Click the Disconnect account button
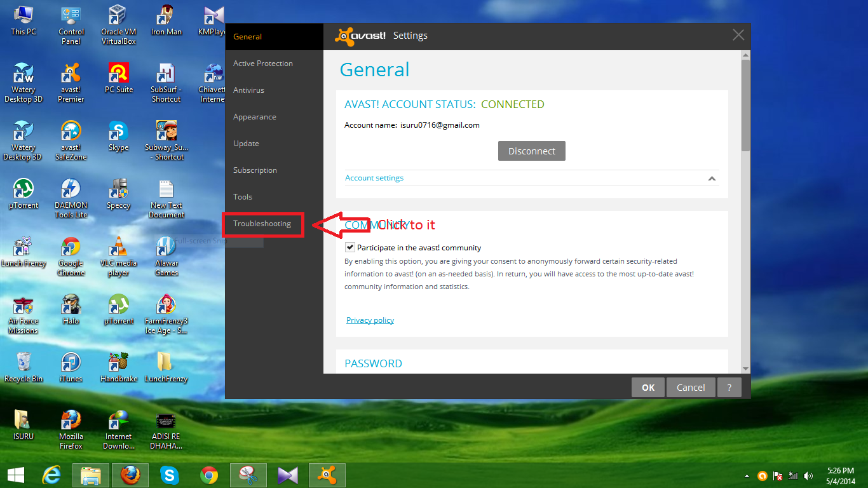868x488 pixels. tap(532, 151)
